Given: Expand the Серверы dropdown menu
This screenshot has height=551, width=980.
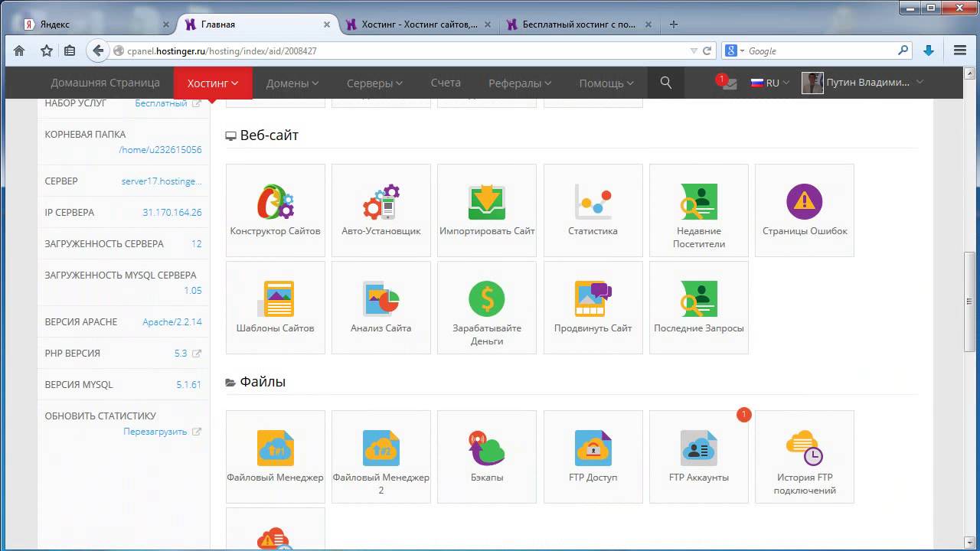Looking at the screenshot, I should pyautogui.click(x=374, y=83).
